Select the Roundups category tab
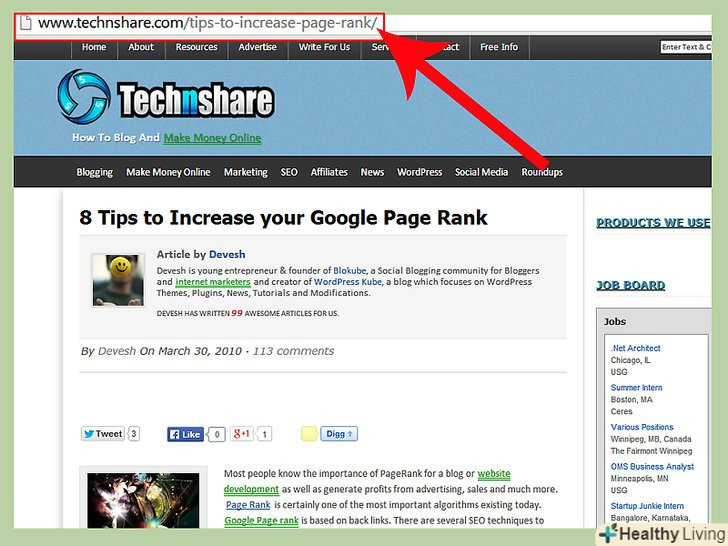This screenshot has height=546, width=728. (x=542, y=172)
